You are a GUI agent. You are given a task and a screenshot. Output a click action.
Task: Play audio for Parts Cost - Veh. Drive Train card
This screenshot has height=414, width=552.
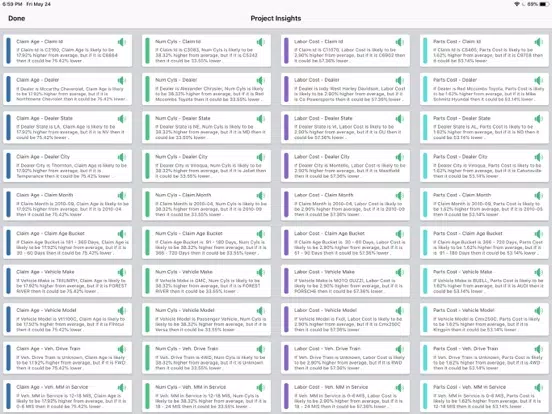click(x=539, y=349)
